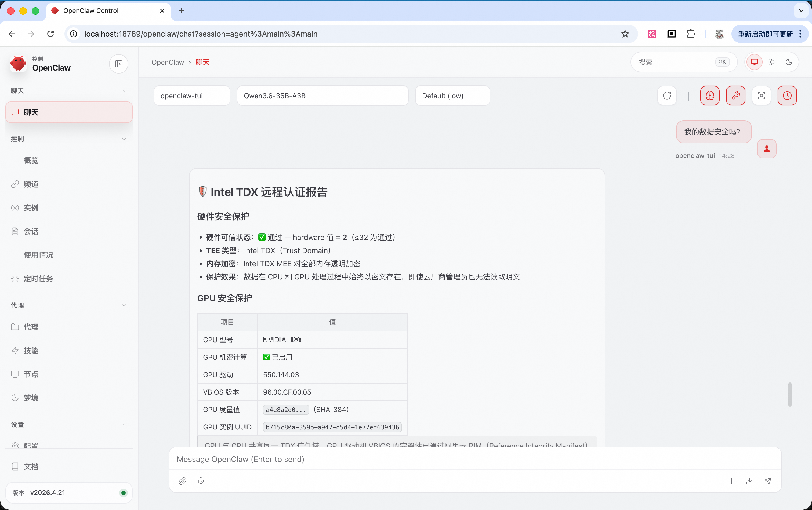Open the 会话 sessions page
Image resolution: width=812 pixels, height=510 pixels.
(x=69, y=232)
